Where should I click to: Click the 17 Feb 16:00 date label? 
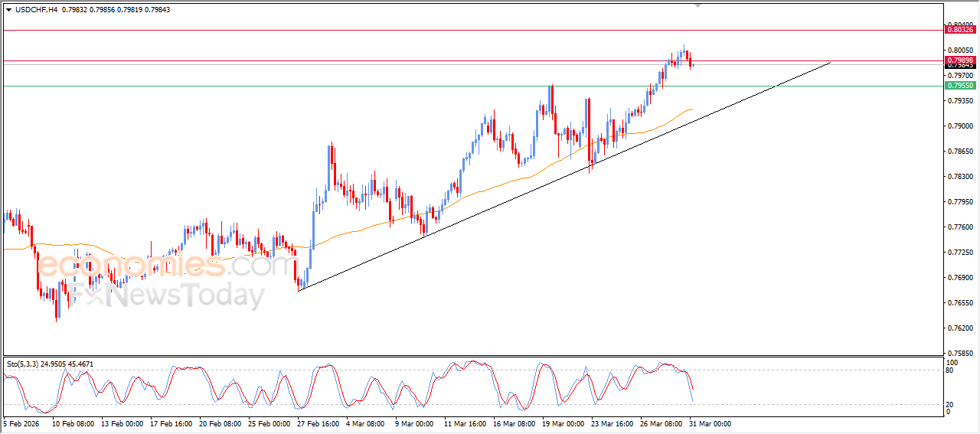coord(171,423)
